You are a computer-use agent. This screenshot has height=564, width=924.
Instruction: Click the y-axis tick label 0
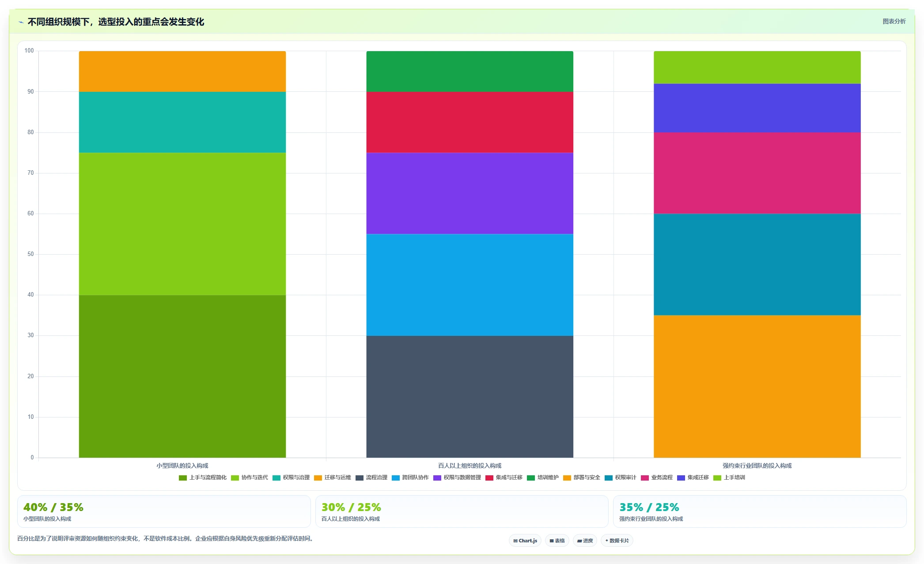pyautogui.click(x=32, y=458)
